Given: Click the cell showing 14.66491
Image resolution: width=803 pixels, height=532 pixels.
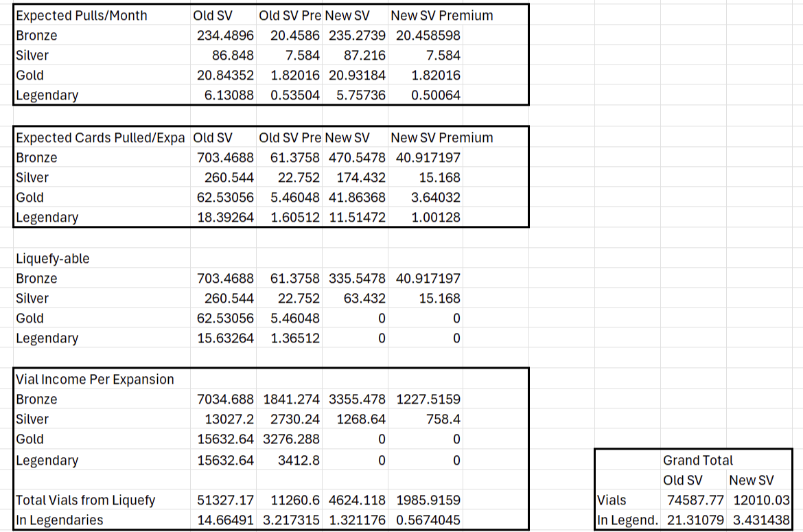Looking at the screenshot, I should (223, 520).
